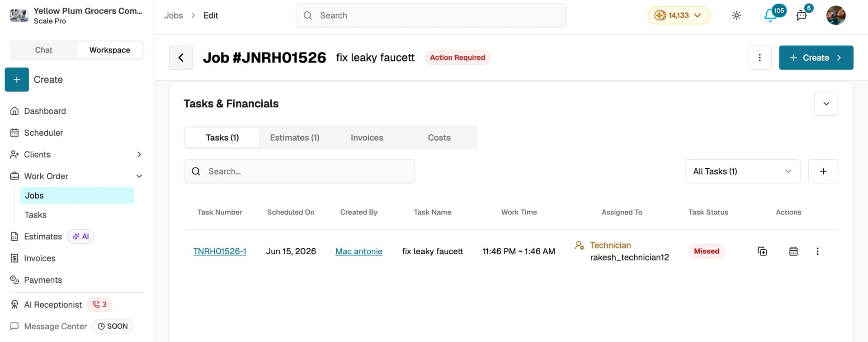Viewport: 868px width, 342px height.
Task: Go to Jobs in the breadcrumb
Action: pyautogui.click(x=174, y=15)
